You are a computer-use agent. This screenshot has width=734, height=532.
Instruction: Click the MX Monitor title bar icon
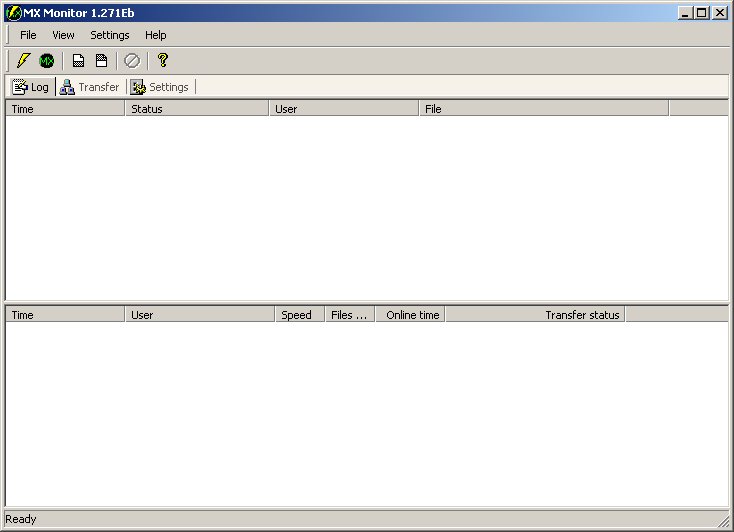point(14,13)
